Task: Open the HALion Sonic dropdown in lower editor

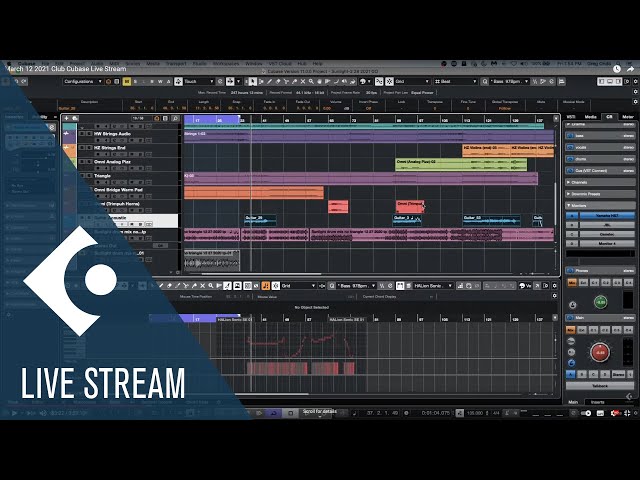Action: point(433,286)
